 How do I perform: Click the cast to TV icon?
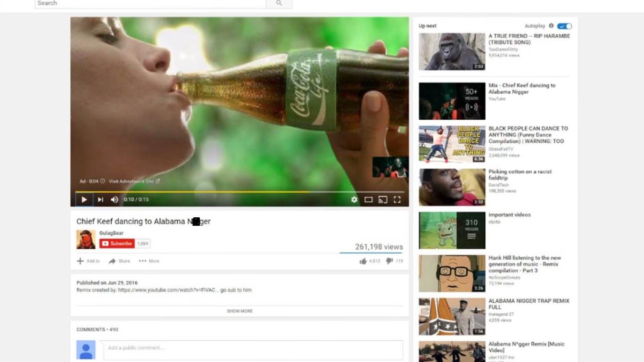tap(383, 199)
